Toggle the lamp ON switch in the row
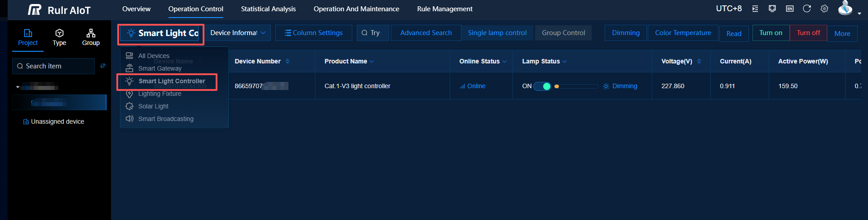This screenshot has height=220, width=868. pyautogui.click(x=542, y=86)
